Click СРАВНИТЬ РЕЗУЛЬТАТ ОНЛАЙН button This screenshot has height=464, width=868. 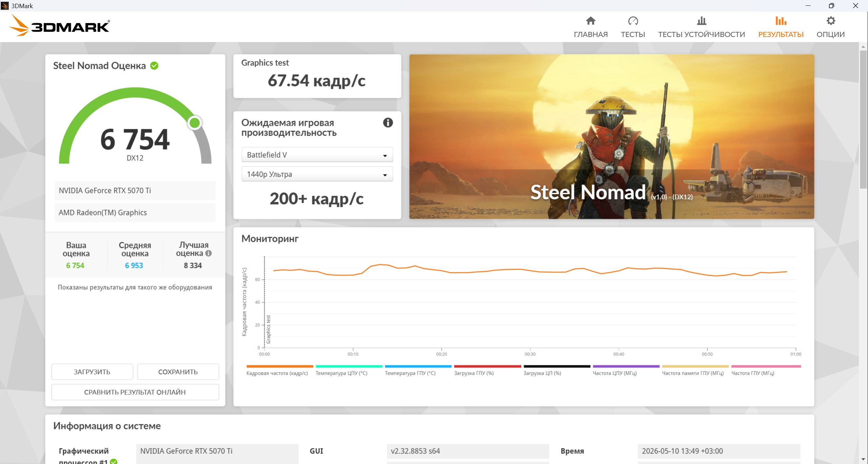135,392
